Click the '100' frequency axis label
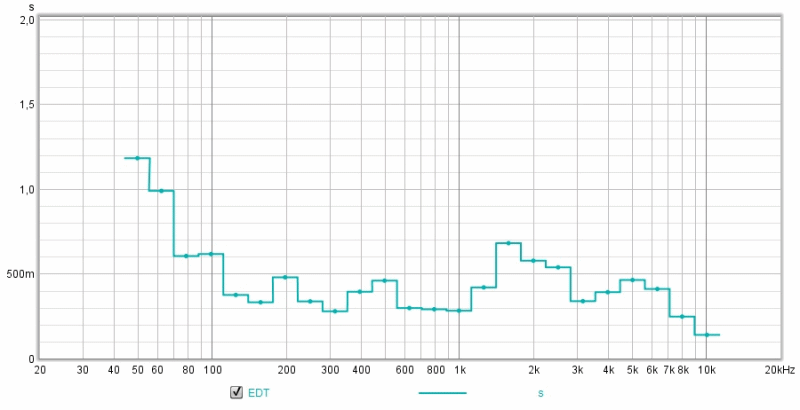The width and height of the screenshot is (800, 410). [212, 370]
